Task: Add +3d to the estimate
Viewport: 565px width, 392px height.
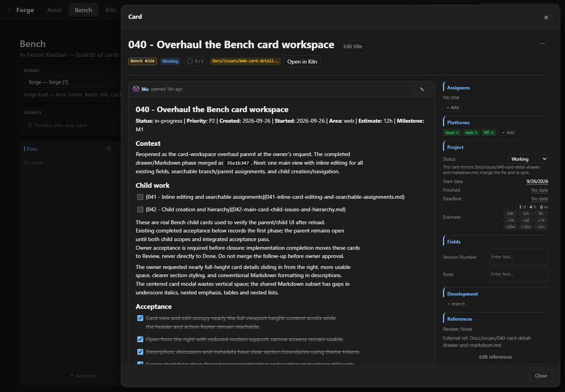Action: [510, 220]
